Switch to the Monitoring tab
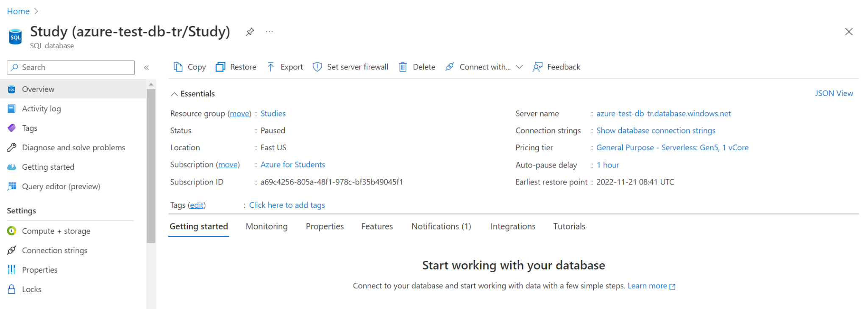 [x=267, y=226]
